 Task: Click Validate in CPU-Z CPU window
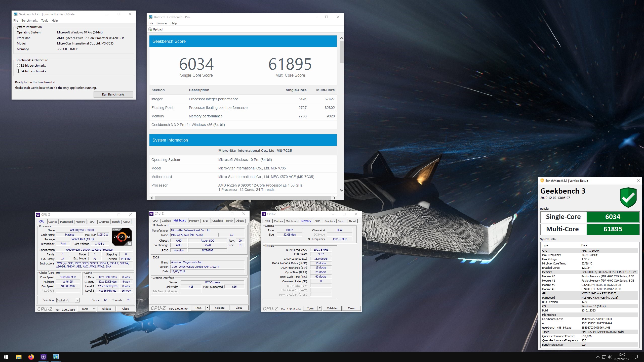point(106,309)
